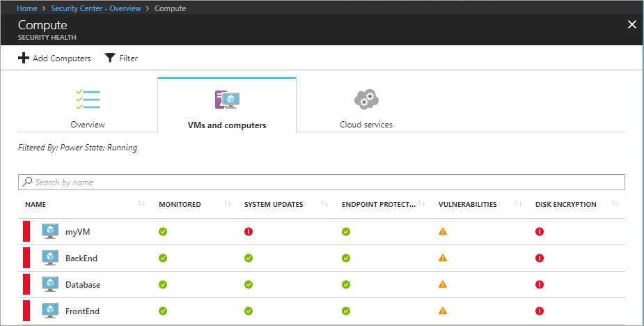Click the Add Computers button label
Viewport: 644px width, 326px height.
point(61,59)
